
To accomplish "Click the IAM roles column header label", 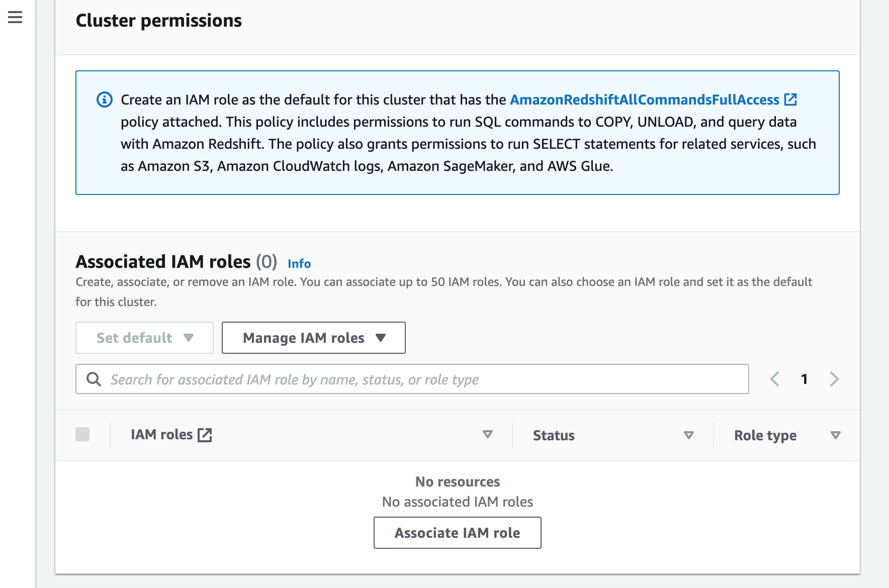I will point(162,435).
